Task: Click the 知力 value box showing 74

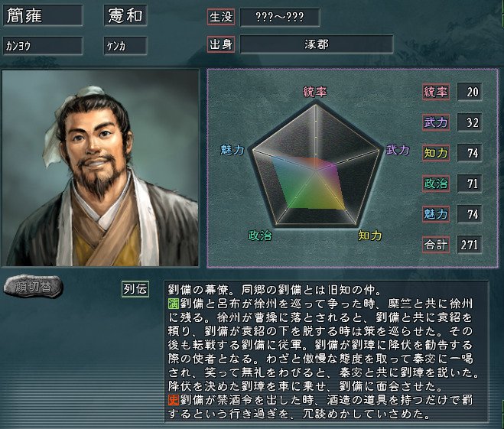Action: pos(470,153)
